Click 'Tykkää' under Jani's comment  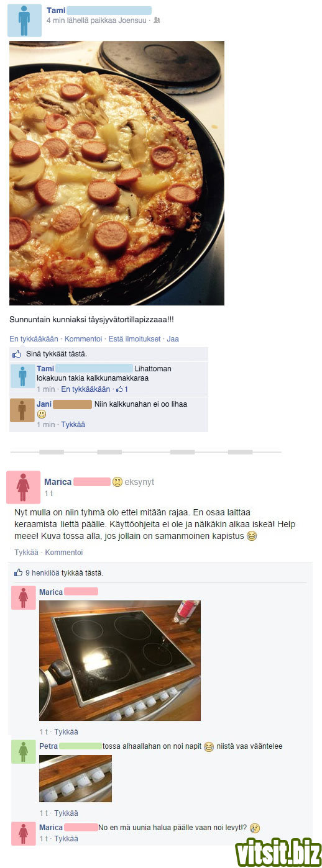[x=73, y=425]
